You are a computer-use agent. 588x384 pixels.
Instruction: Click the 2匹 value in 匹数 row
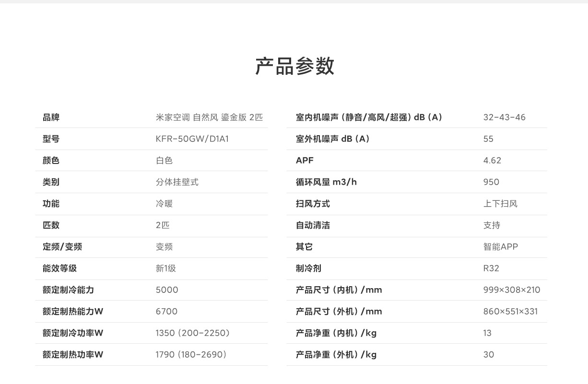[163, 225]
